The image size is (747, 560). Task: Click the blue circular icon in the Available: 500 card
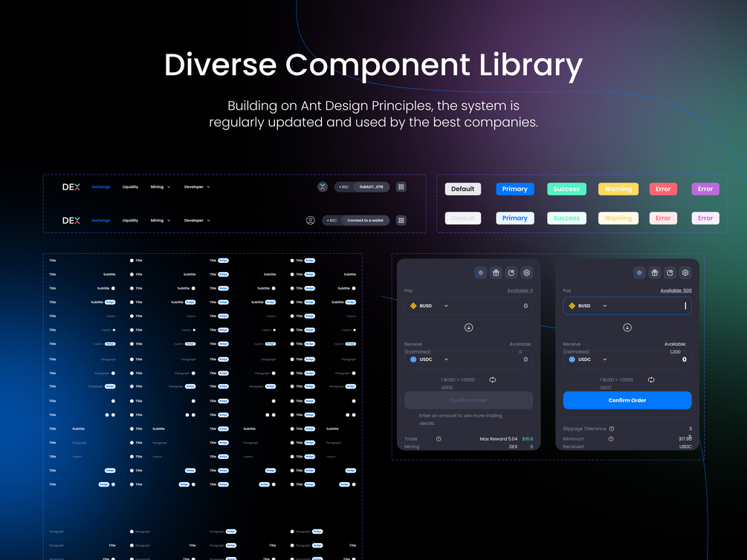[x=639, y=273]
